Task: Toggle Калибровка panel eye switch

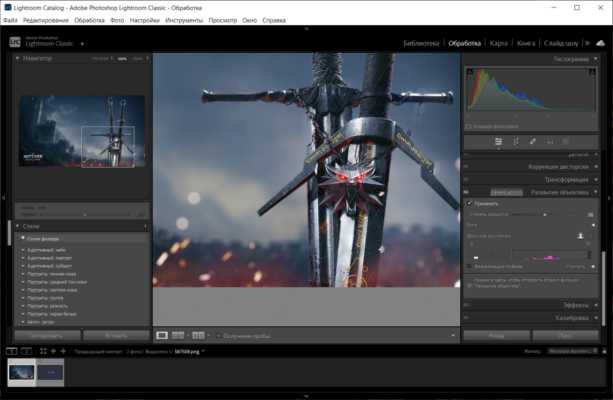Action: [x=466, y=317]
